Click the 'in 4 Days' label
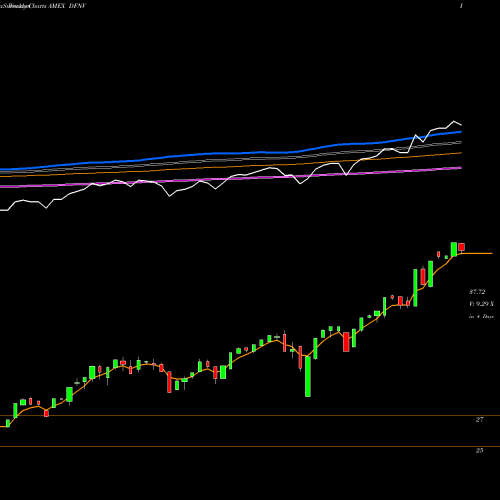The height and width of the screenshot is (500, 500). click(481, 316)
